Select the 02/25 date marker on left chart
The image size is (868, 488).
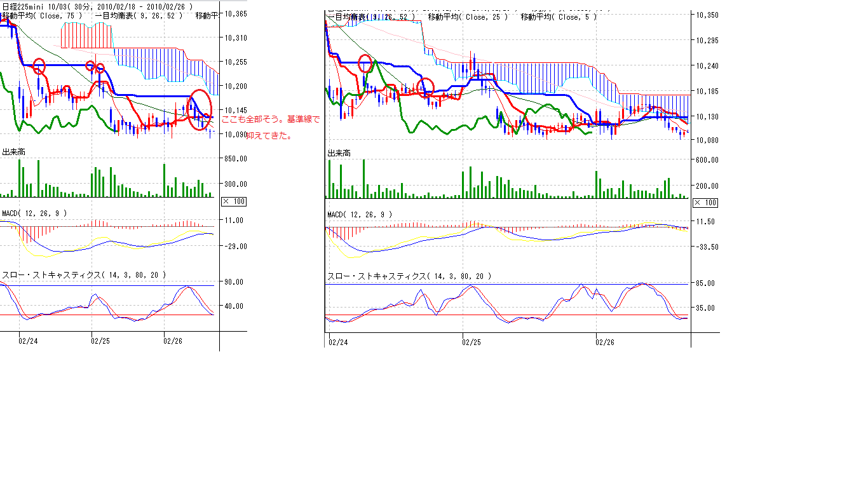100,341
